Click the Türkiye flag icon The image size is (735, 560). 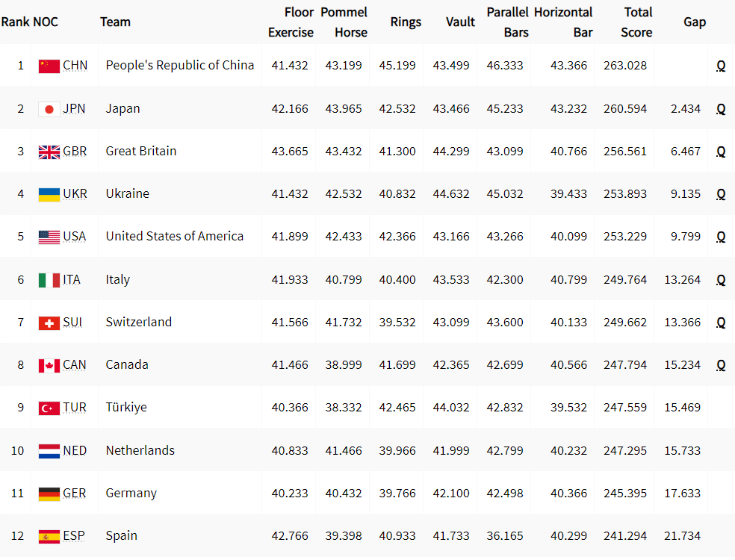(x=49, y=408)
